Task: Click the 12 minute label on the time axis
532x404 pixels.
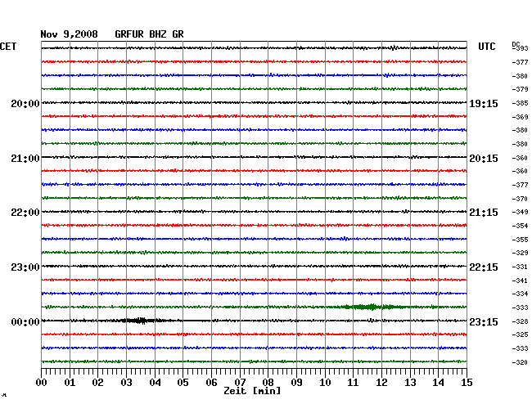Action: point(381,382)
